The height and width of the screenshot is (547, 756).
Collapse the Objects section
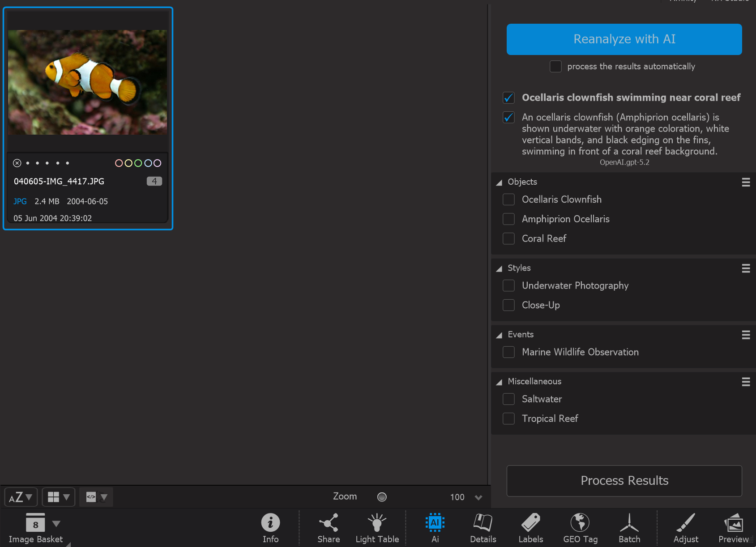[x=499, y=182]
